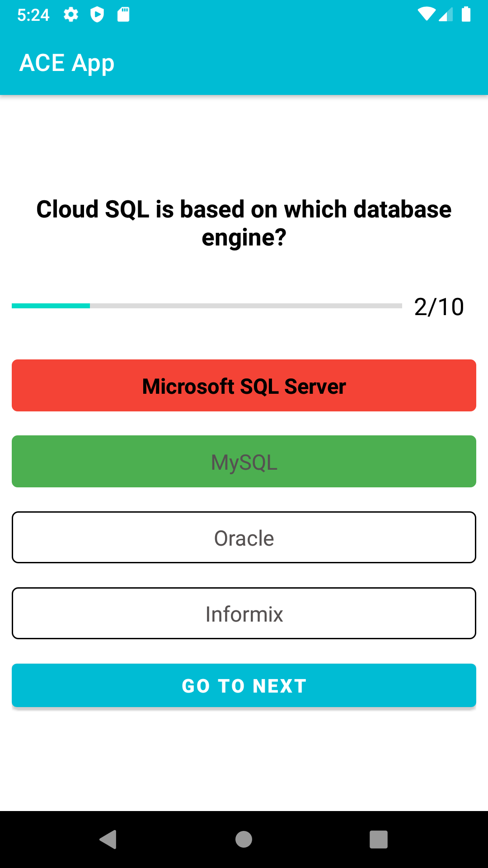Choose Informix as your answer

coord(244,613)
